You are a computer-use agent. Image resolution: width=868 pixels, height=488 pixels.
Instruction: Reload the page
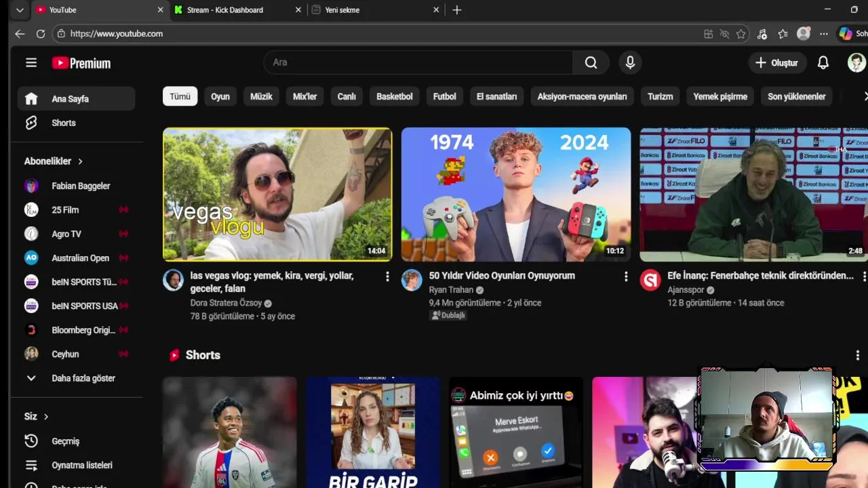[x=41, y=34]
